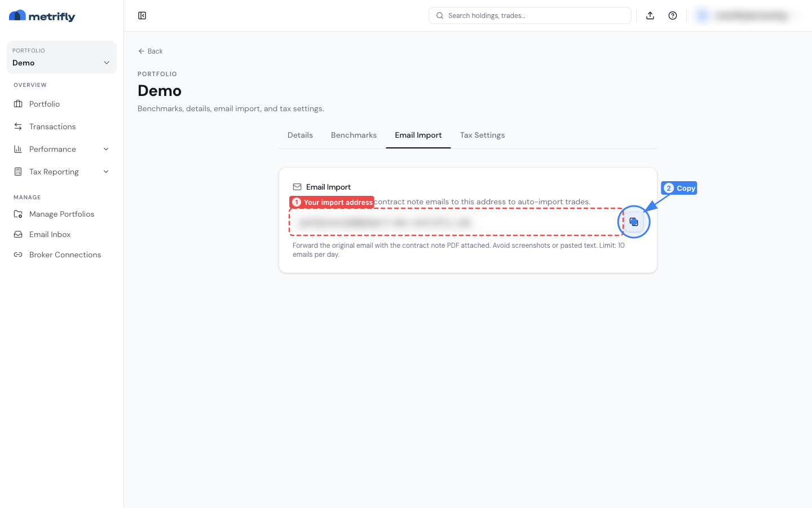Open Transactions in the sidebar
This screenshot has width=812, height=508.
(61, 126)
